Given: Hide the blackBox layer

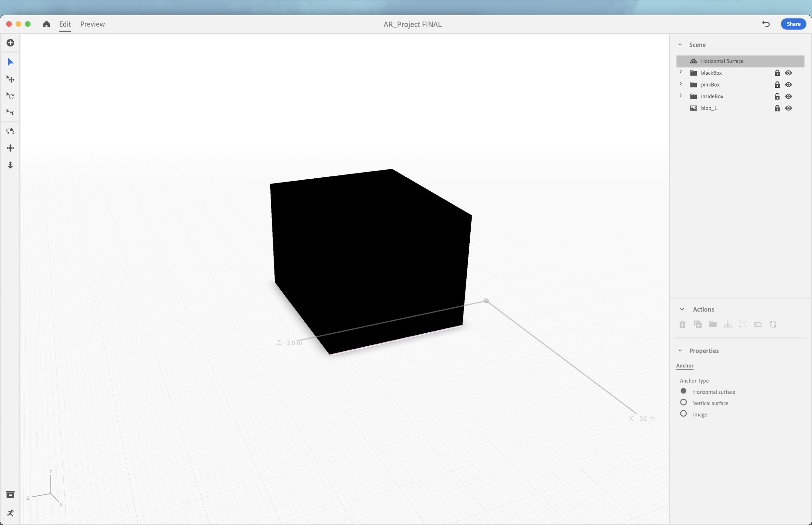Looking at the screenshot, I should coord(788,73).
